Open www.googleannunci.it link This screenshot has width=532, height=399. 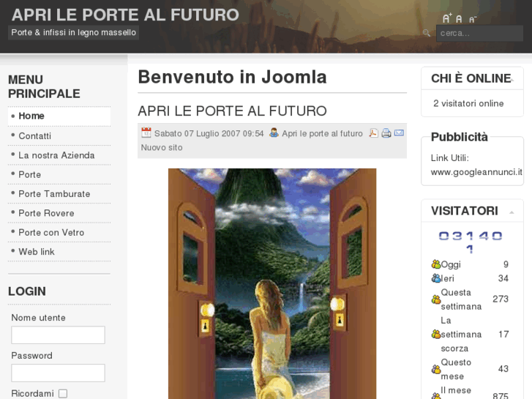tap(476, 172)
